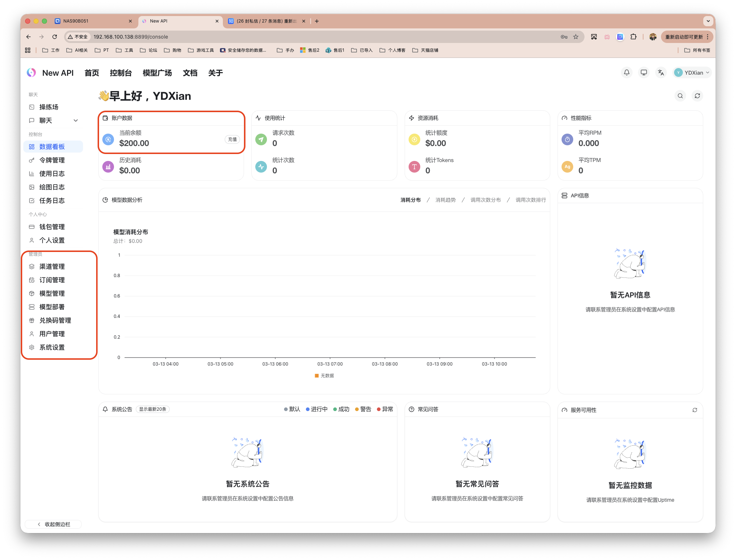This screenshot has height=560, width=736.
Task: Click the theme monitor icon in header
Action: (643, 72)
